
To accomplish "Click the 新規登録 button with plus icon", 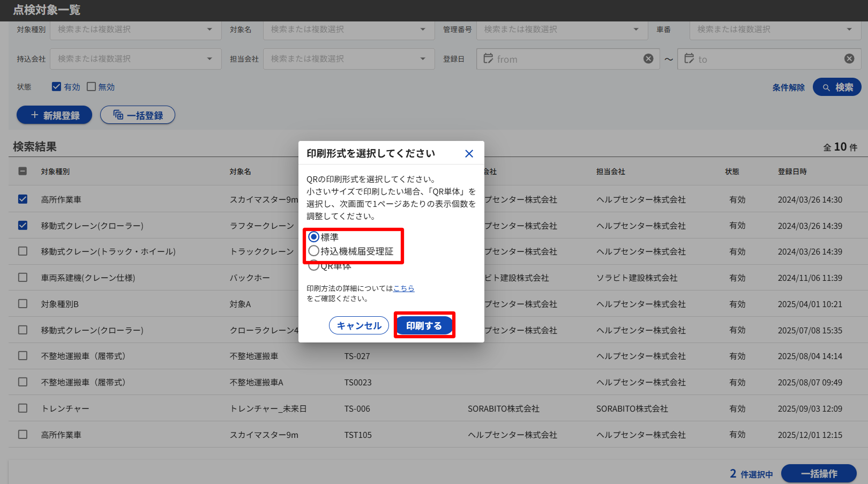I will (54, 115).
